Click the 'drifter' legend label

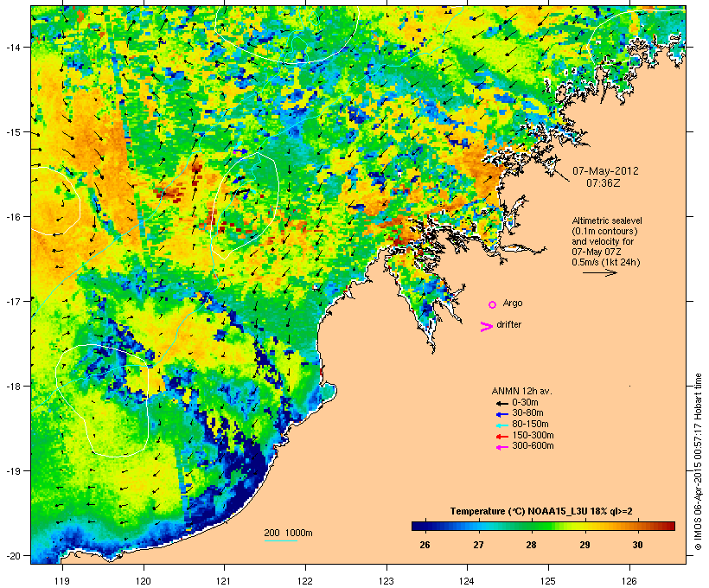508,324
